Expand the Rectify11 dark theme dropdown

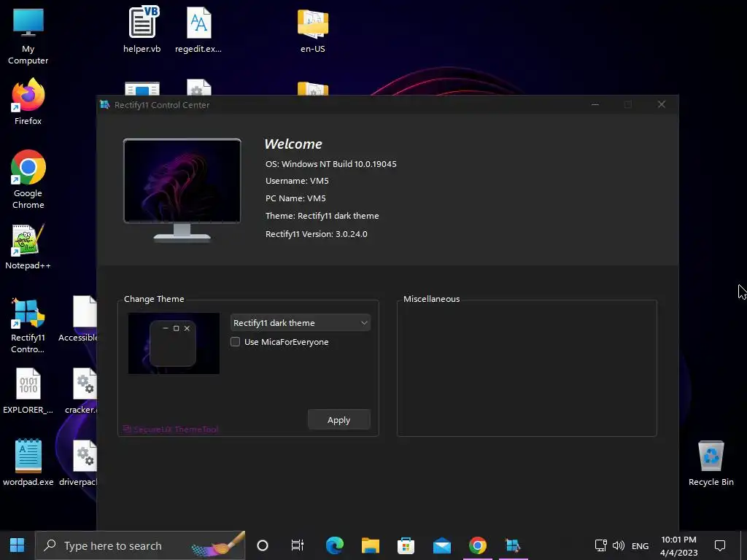point(300,323)
